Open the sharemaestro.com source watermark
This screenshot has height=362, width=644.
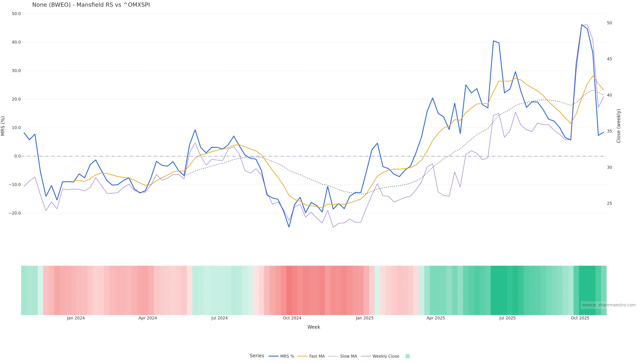point(608,305)
